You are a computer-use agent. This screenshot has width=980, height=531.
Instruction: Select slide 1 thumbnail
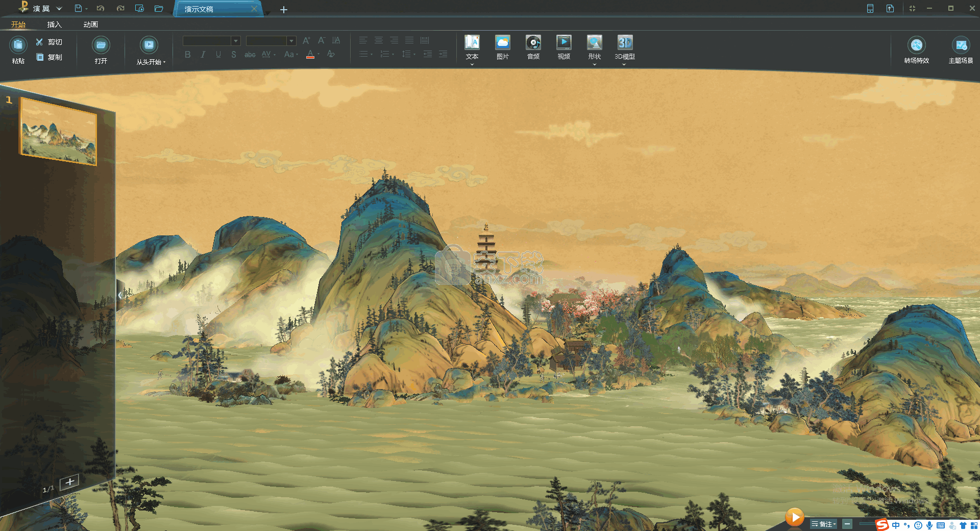click(x=58, y=131)
